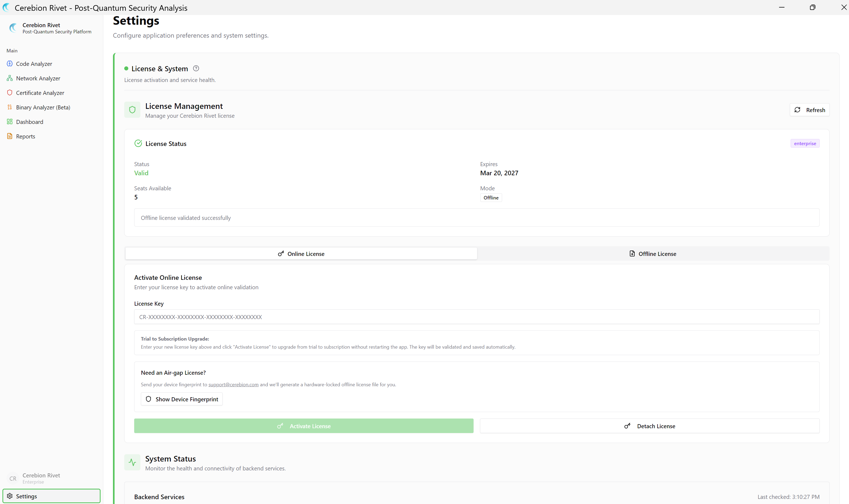Image resolution: width=849 pixels, height=504 pixels.
Task: Click the License Management shield icon
Action: [132, 110]
